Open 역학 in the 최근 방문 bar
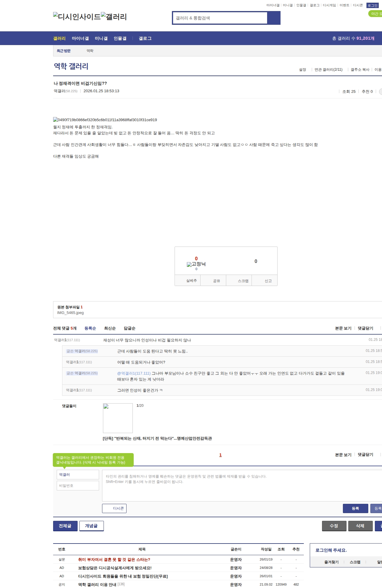 (90, 51)
